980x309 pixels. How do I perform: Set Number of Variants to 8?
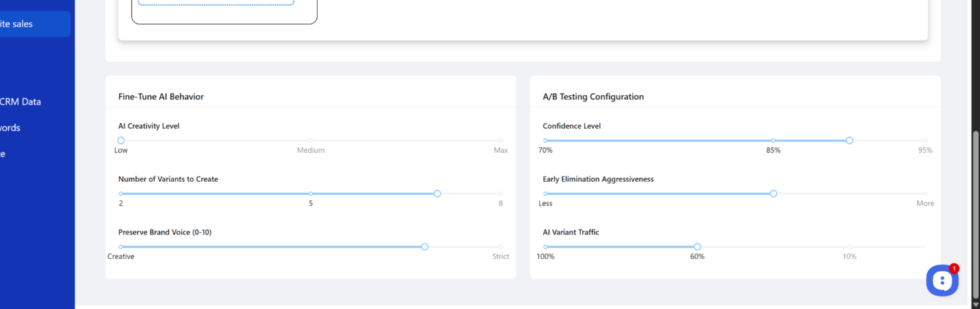pyautogui.click(x=501, y=194)
